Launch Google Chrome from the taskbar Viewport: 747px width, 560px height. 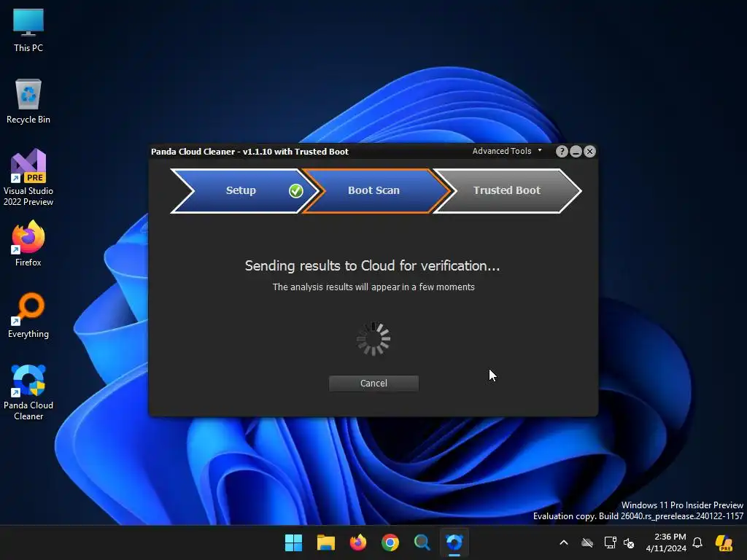click(390, 542)
